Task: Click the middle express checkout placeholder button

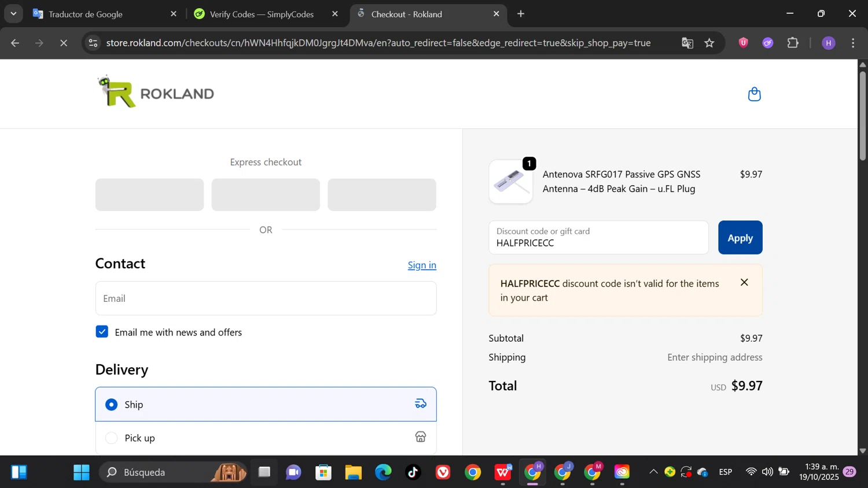Action: tap(266, 195)
